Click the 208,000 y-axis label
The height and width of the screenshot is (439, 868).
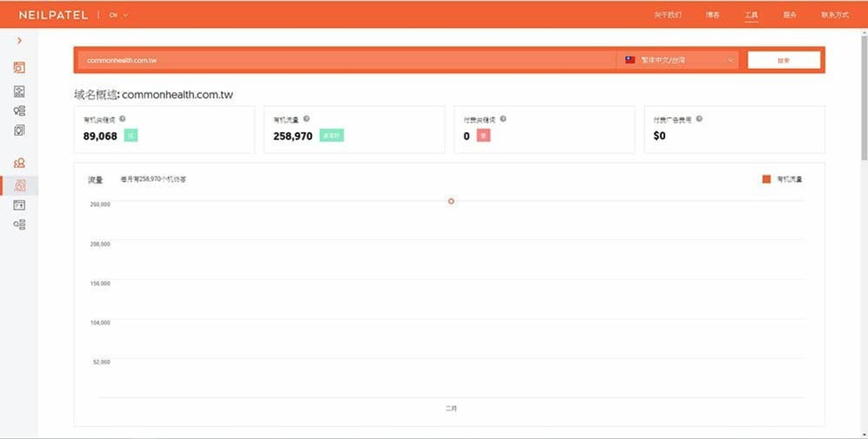click(x=101, y=244)
